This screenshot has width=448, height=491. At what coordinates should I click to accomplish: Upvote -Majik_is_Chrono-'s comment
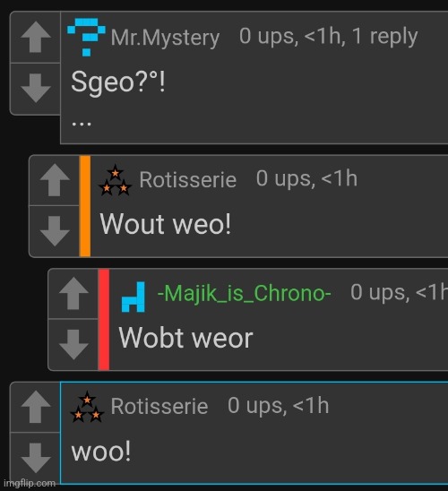(73, 293)
